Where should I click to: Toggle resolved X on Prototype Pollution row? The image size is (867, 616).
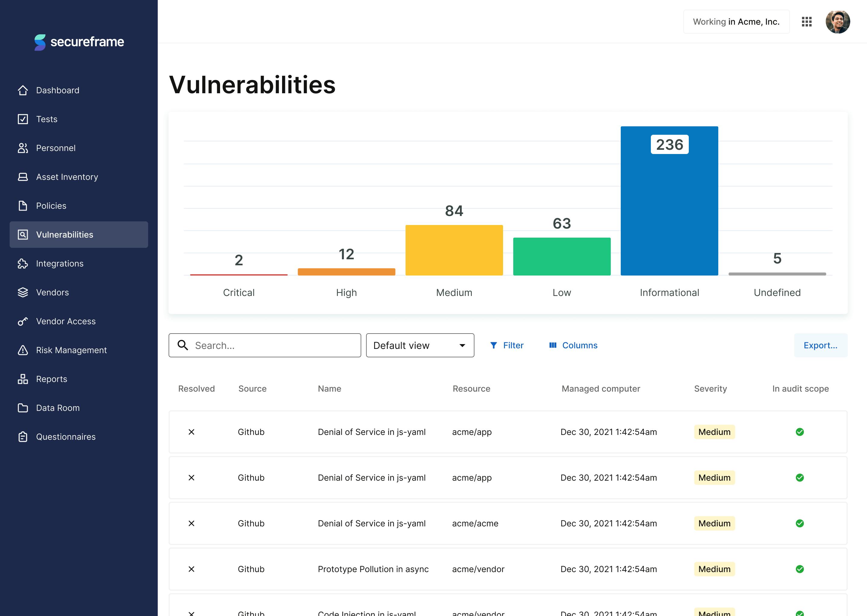[191, 569]
